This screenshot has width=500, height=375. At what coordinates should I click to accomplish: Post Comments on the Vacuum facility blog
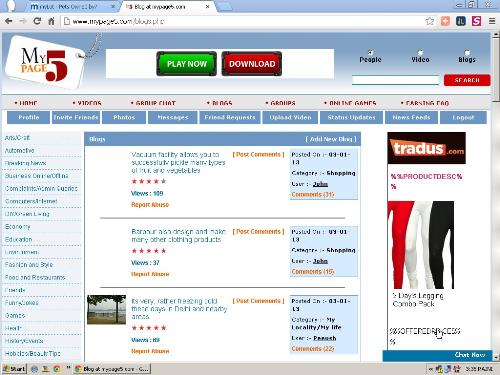258,154
